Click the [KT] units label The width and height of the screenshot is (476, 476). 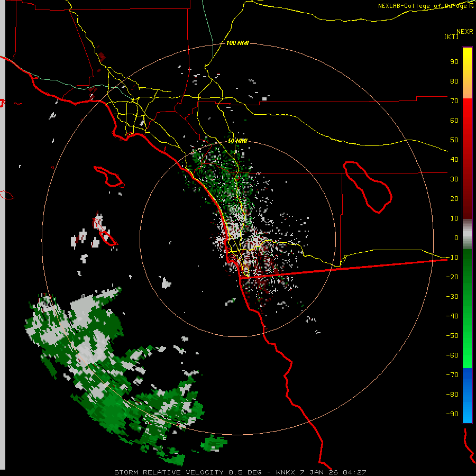pyautogui.click(x=451, y=36)
